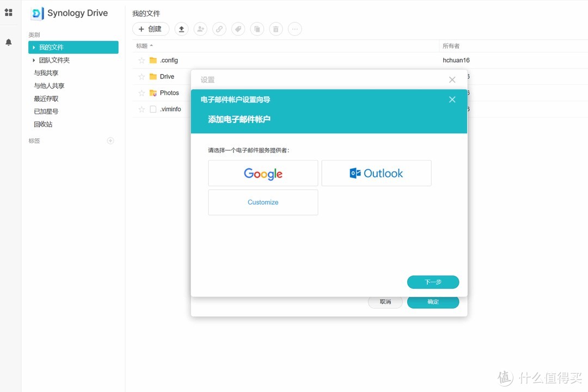This screenshot has width=588, height=392.
Task: Click the upload arrow icon
Action: pos(181,29)
